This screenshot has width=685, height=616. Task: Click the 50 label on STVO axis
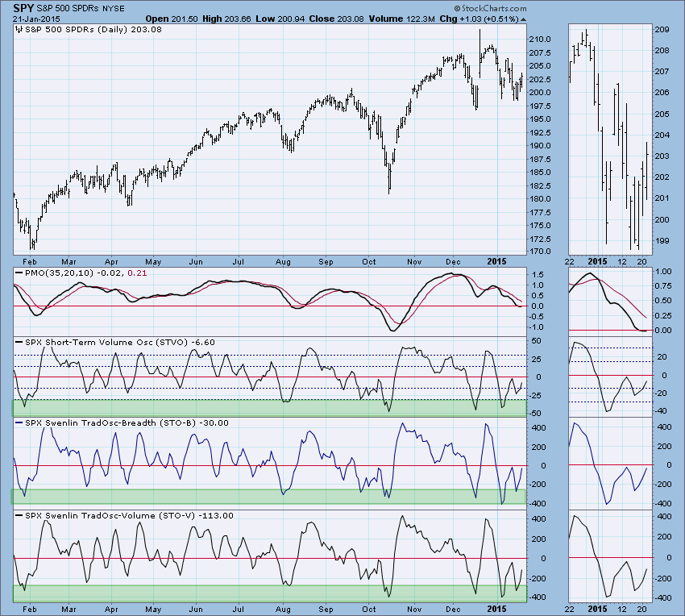537,340
